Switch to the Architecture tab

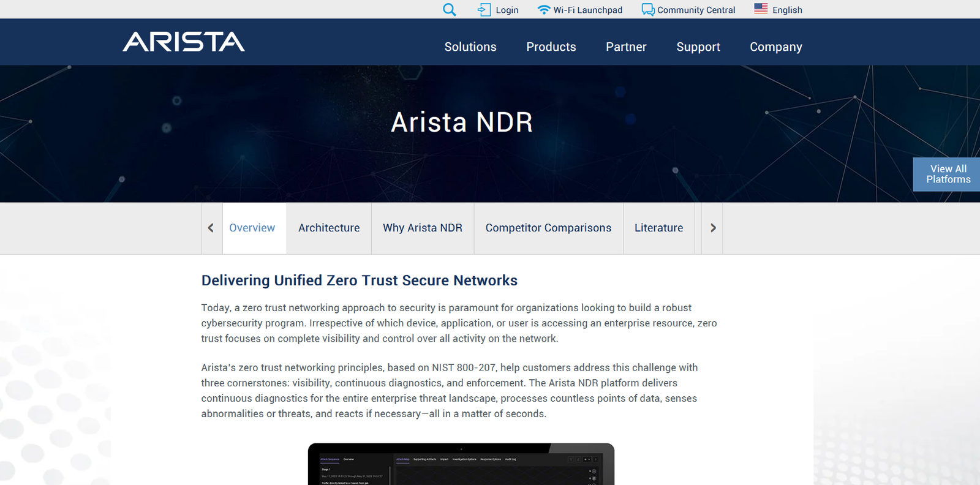329,228
